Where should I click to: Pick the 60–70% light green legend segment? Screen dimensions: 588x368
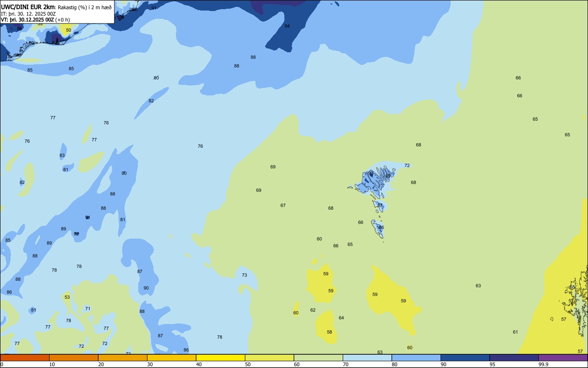point(318,357)
